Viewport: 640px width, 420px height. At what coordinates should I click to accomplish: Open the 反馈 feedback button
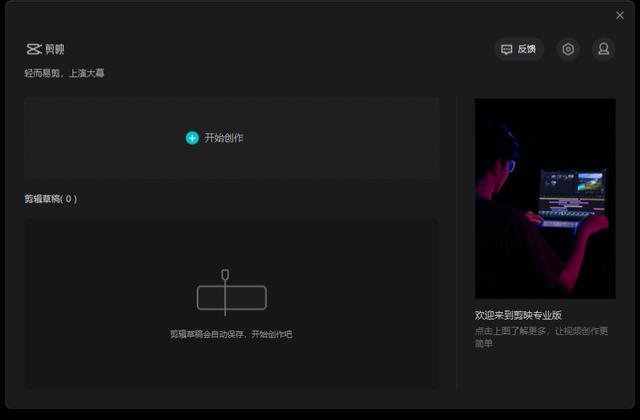click(519, 49)
